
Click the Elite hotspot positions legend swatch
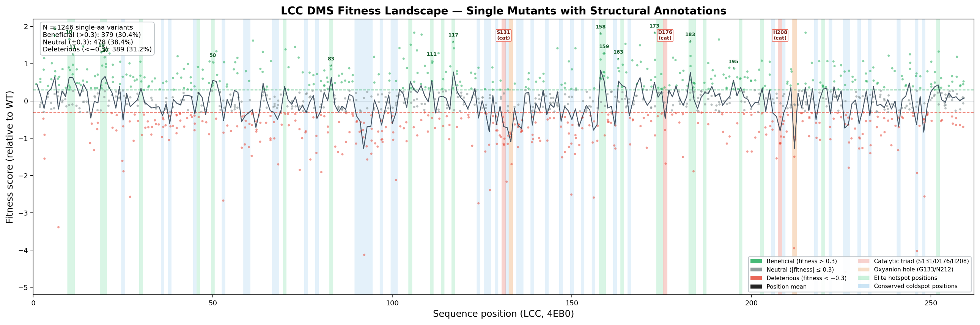pyautogui.click(x=864, y=278)
